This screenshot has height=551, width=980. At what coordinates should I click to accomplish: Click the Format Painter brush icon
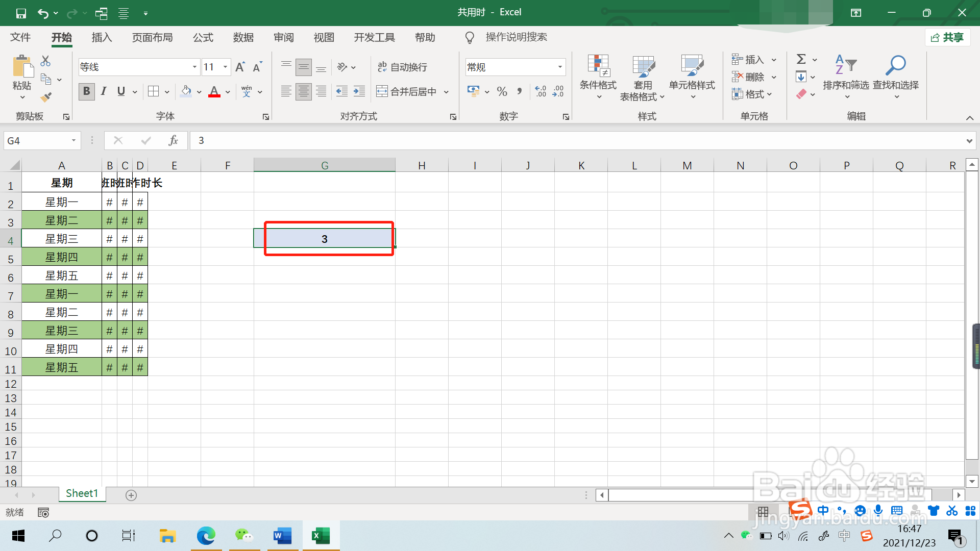click(46, 97)
